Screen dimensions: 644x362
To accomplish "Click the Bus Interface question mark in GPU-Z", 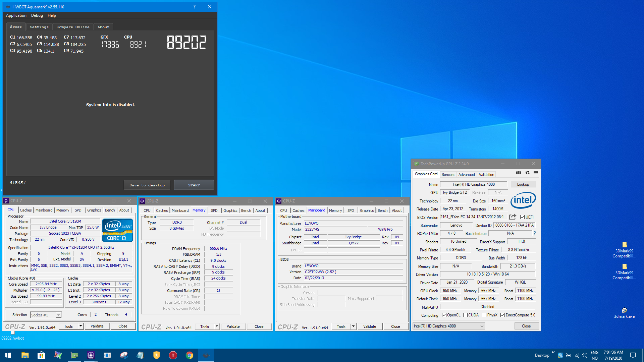I will pos(534,233).
